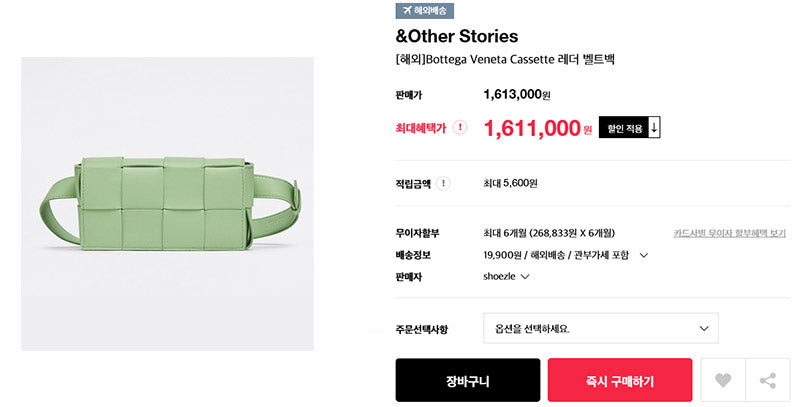
Task: Click the 최대 6개월 installment text
Action: (x=549, y=233)
